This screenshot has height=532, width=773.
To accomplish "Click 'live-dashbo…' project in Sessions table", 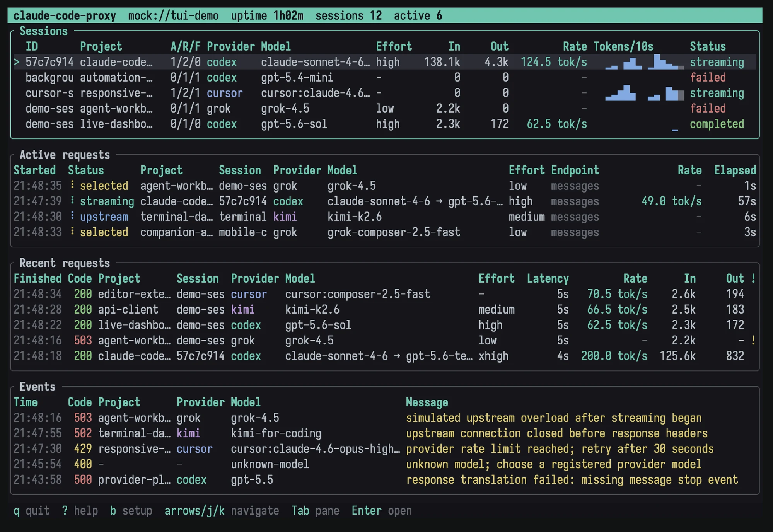I will click(x=116, y=124).
